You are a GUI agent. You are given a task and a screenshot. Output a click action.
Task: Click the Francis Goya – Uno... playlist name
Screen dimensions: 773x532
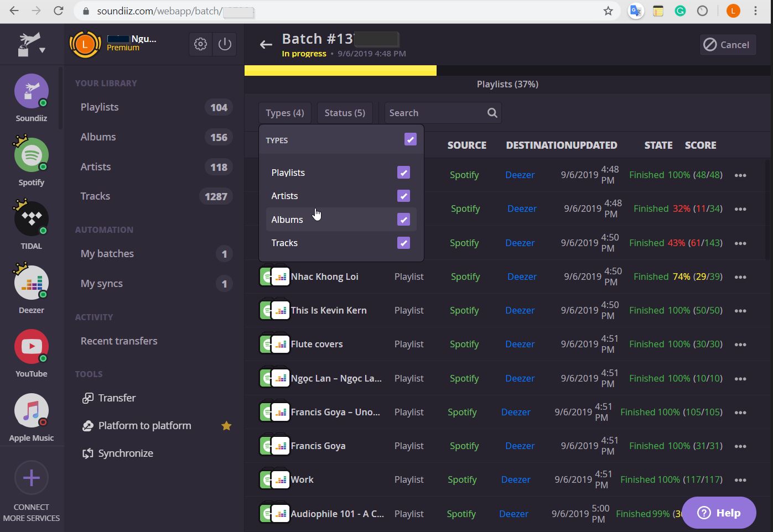335,412
